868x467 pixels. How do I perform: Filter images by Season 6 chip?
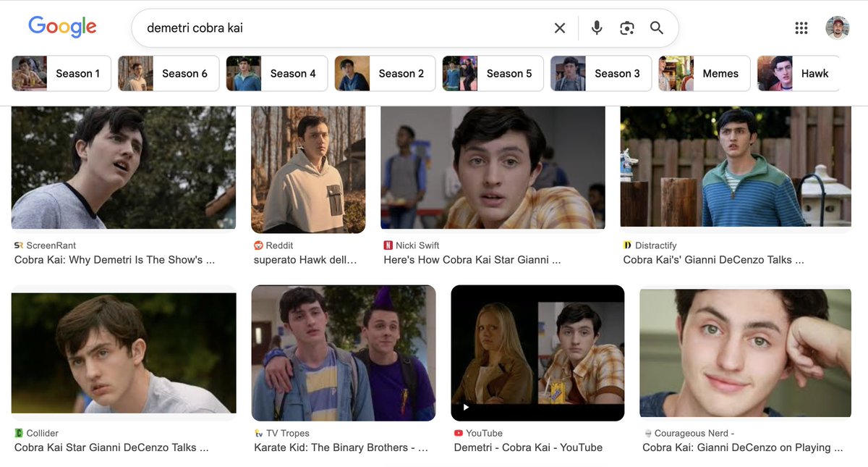[x=169, y=73]
